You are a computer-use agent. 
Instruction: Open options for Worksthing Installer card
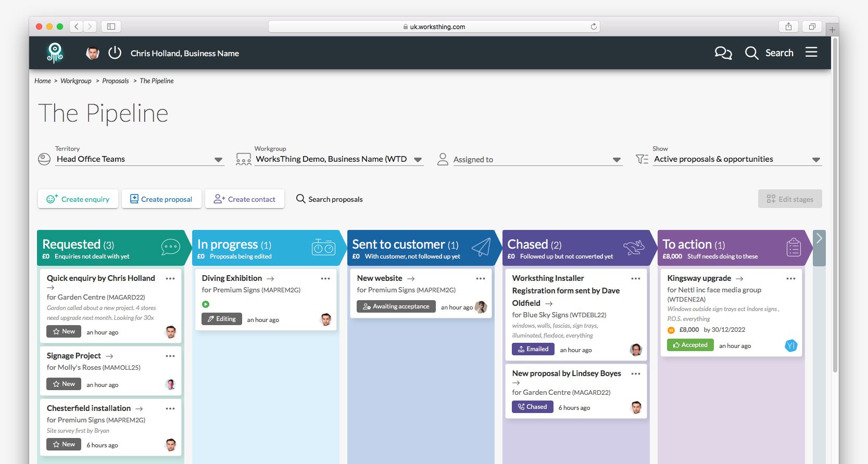636,279
